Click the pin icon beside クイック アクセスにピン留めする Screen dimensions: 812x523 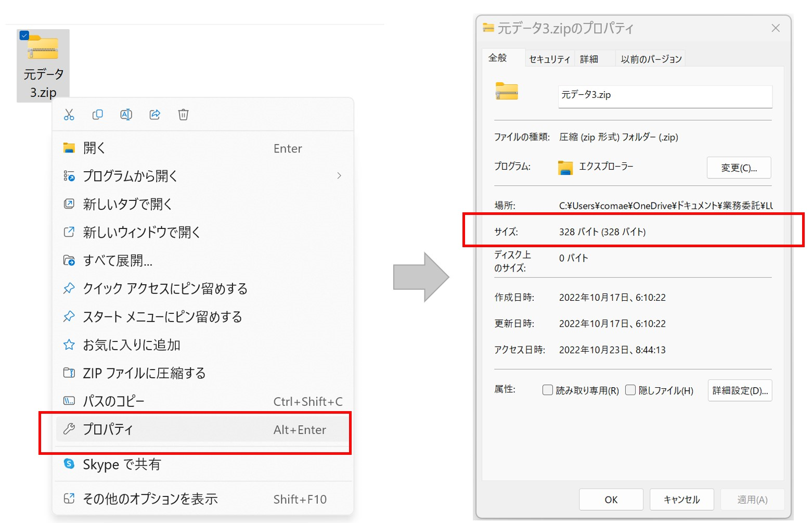point(69,288)
